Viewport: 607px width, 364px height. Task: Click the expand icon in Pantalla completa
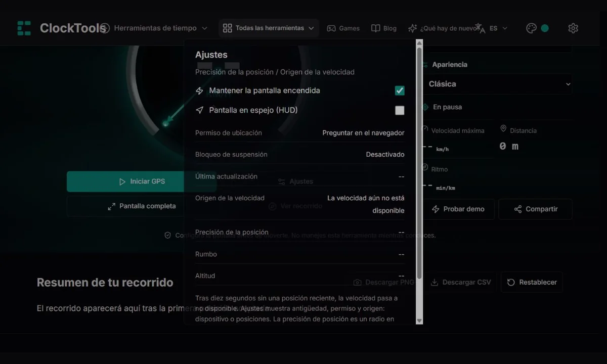point(111,206)
